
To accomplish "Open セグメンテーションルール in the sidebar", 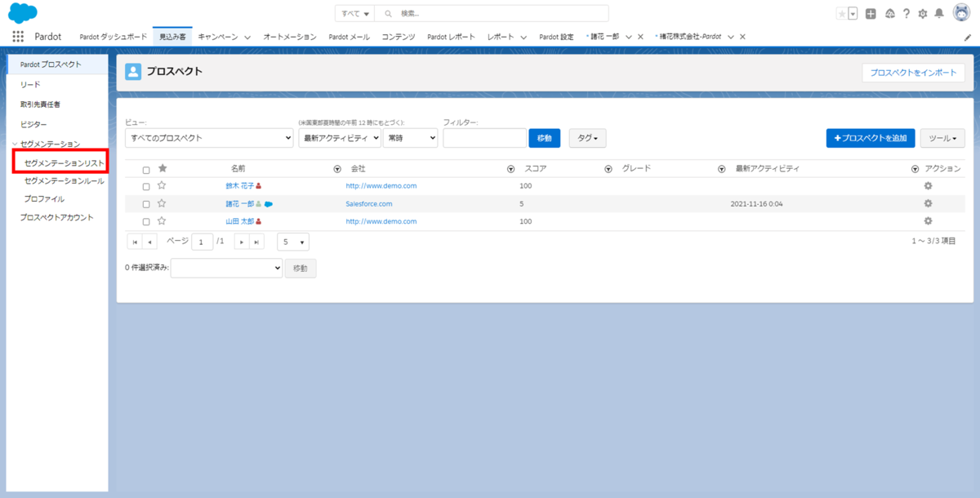I will coord(65,181).
